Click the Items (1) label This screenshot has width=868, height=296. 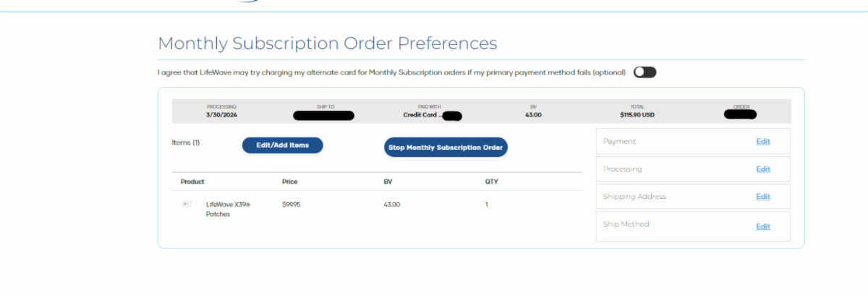point(186,143)
